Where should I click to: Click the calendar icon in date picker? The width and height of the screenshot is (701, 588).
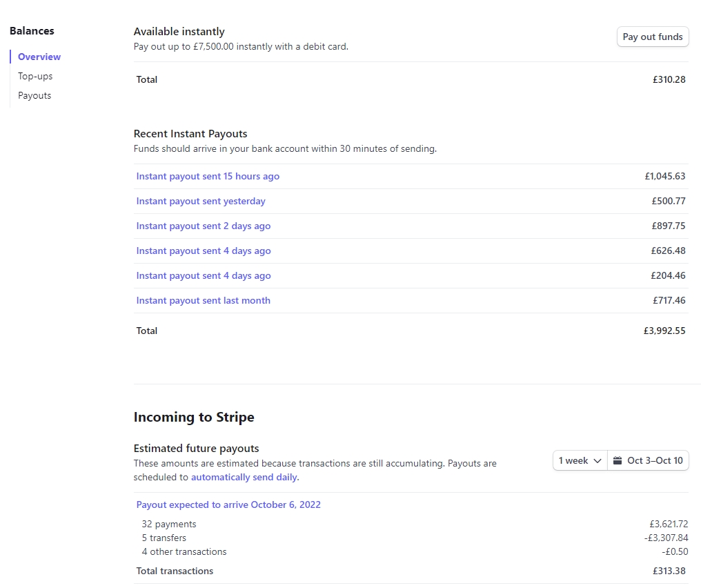[x=618, y=460]
